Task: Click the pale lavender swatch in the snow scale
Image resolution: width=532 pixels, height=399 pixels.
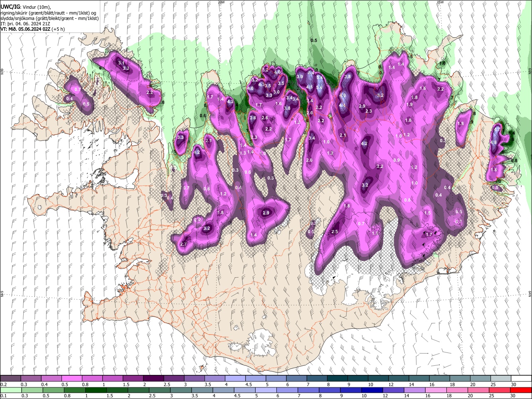Action: click(x=235, y=379)
